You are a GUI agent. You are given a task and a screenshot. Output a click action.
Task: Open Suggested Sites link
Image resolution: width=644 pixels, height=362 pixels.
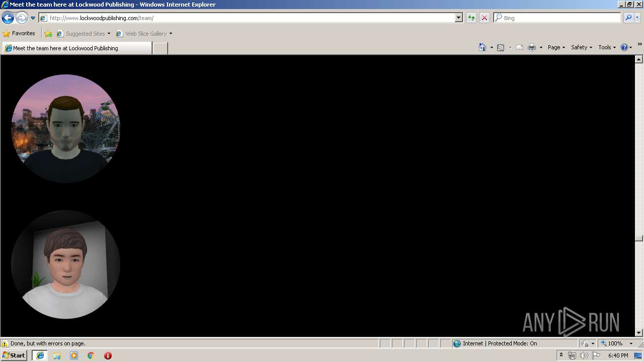pyautogui.click(x=83, y=34)
